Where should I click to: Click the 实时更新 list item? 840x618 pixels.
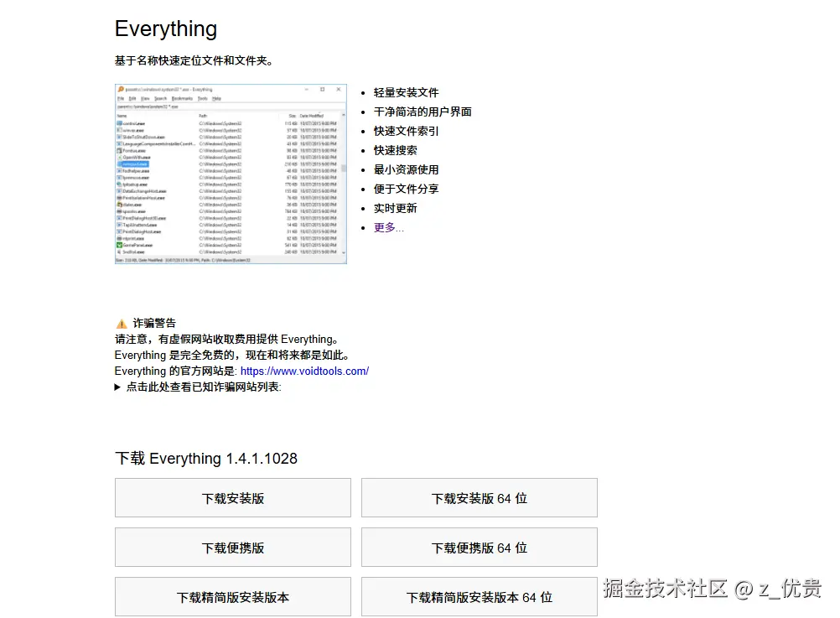[x=396, y=208]
